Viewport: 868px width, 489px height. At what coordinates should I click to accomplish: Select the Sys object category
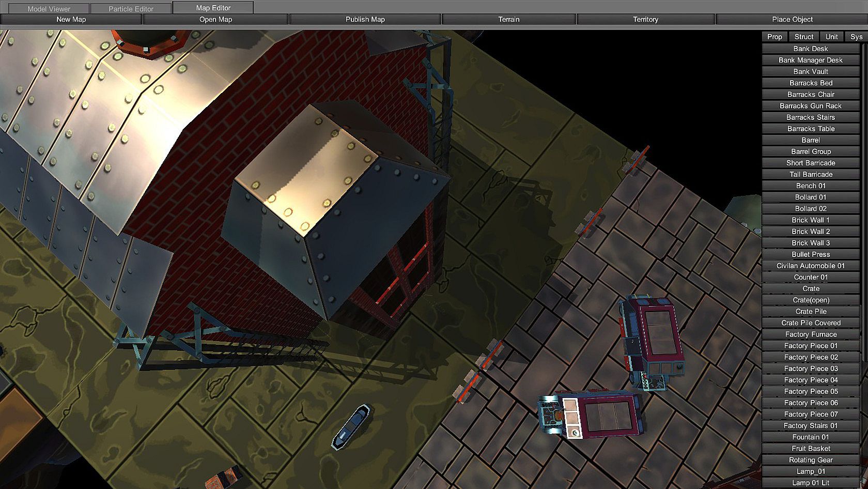[856, 37]
